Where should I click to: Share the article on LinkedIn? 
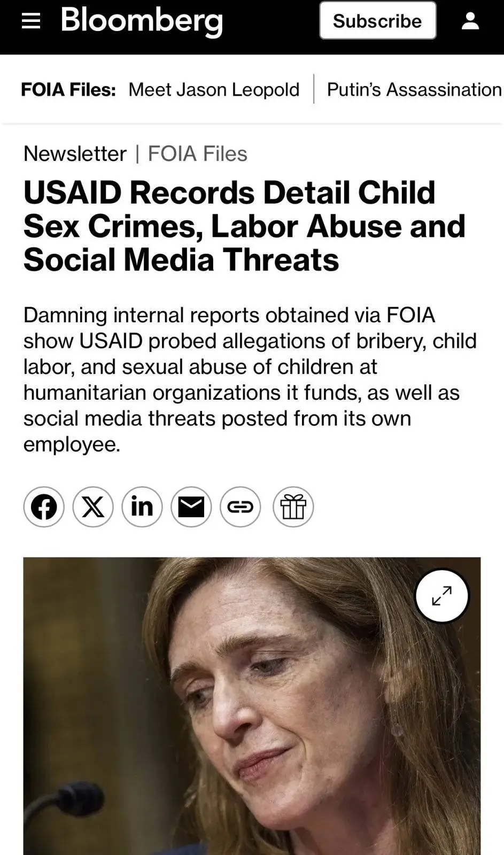(x=142, y=507)
